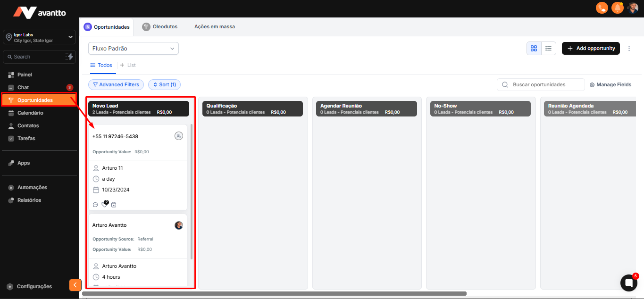Click the orange phone call icon
Screen dimensions: 644x299
point(602,8)
